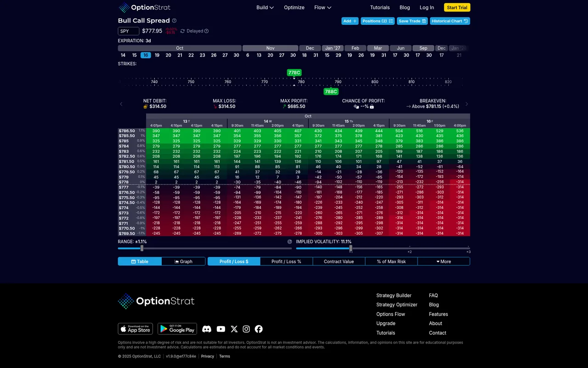The image size is (588, 368).
Task: Switch to Table view
Action: (x=140, y=261)
